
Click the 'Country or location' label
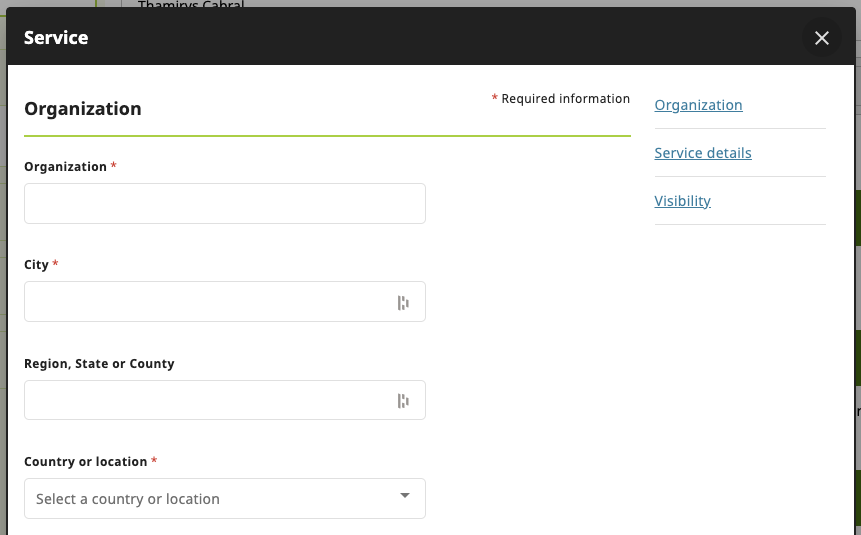[x=85, y=462]
